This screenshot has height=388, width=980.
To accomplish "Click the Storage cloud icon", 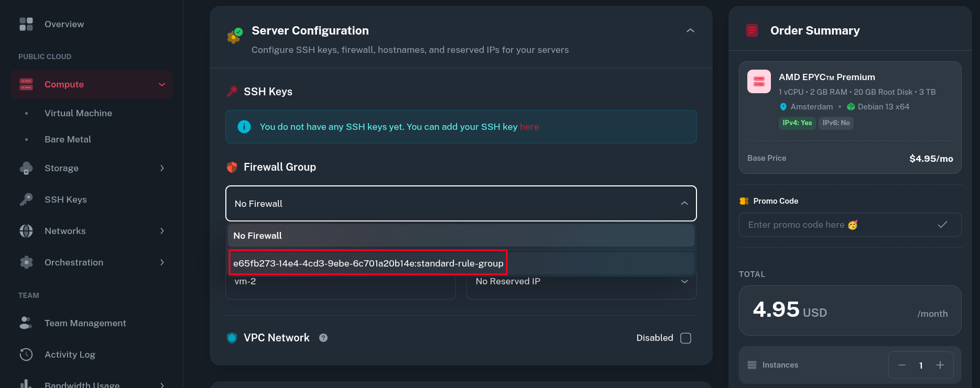I will pos(26,168).
